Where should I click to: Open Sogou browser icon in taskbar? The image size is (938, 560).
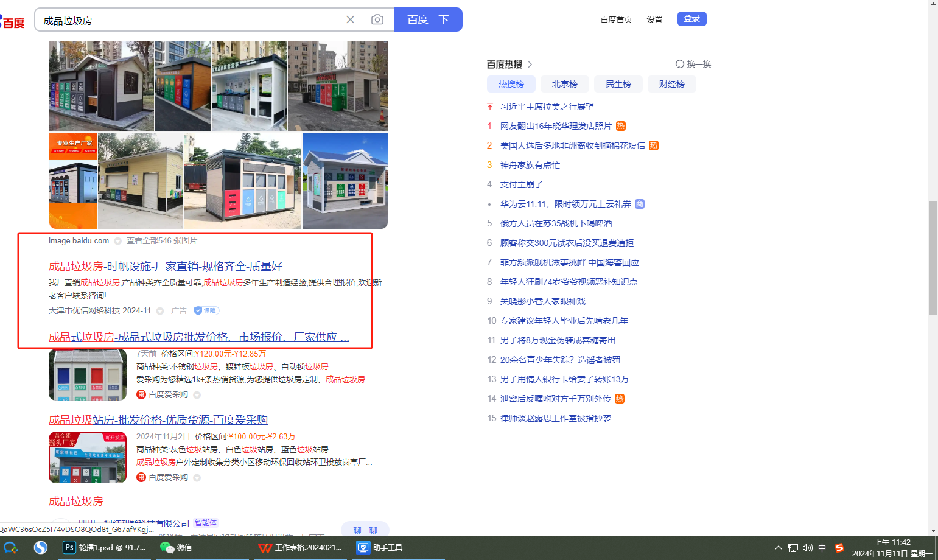(41, 547)
